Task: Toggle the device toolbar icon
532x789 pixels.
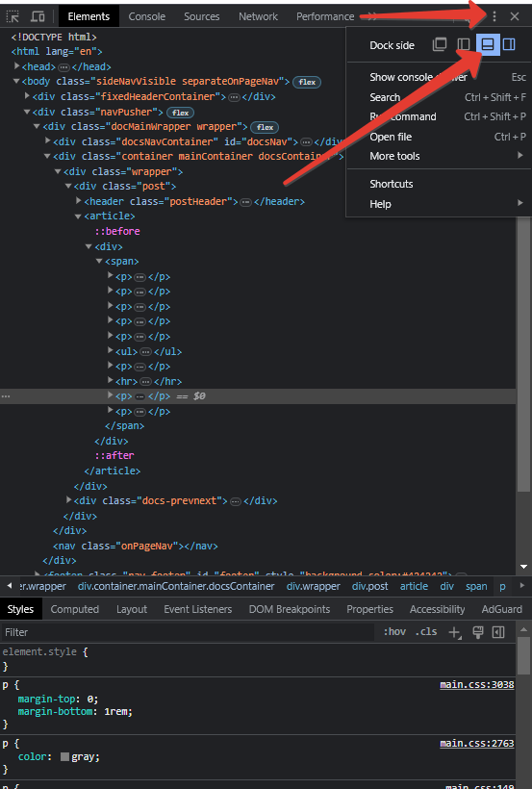Action: point(38,16)
